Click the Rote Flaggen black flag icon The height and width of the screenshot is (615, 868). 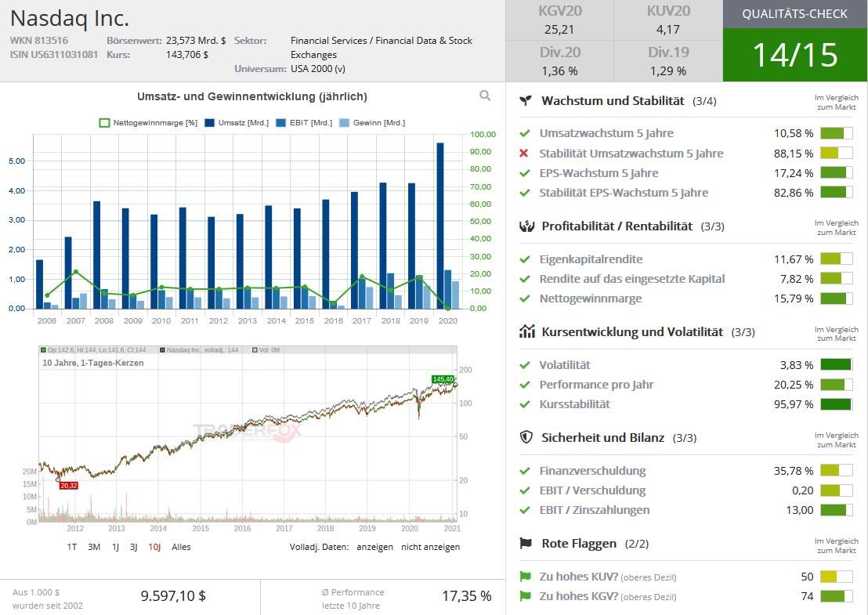coord(526,543)
